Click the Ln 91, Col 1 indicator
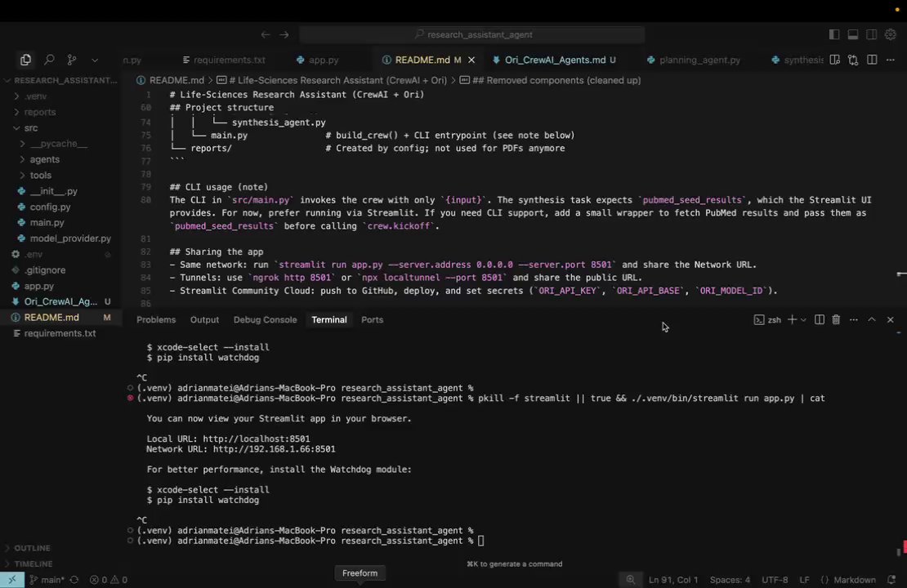 pos(673,580)
